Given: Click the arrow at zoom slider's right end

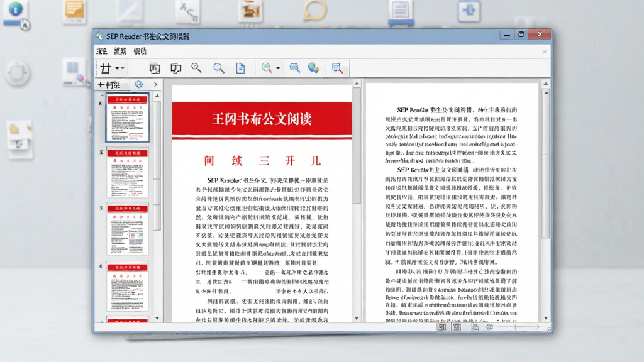Looking at the screenshot, I should pos(537,327).
